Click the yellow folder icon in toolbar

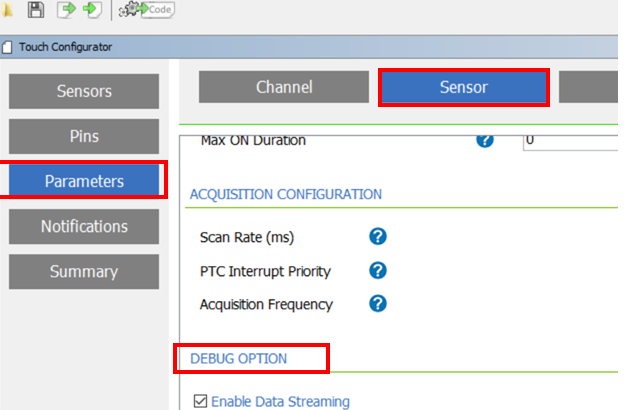click(8, 11)
